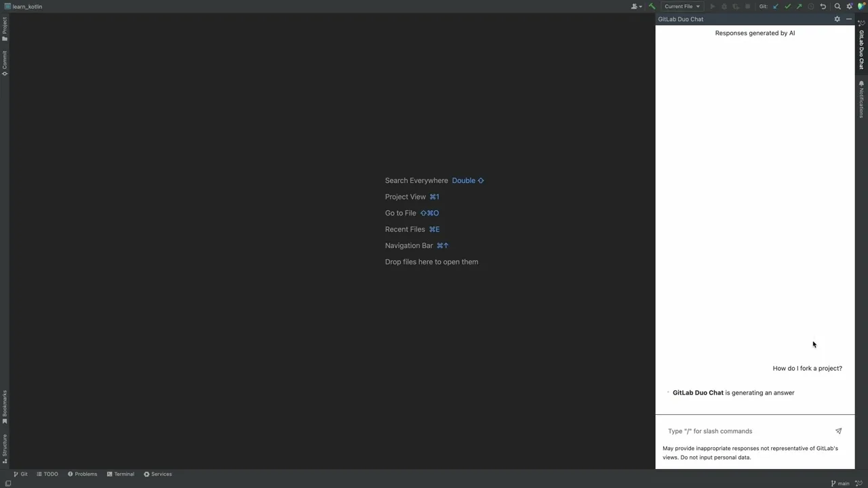
Task: Click the GitLab Duo sparkle icon top right
Action: [861, 24]
